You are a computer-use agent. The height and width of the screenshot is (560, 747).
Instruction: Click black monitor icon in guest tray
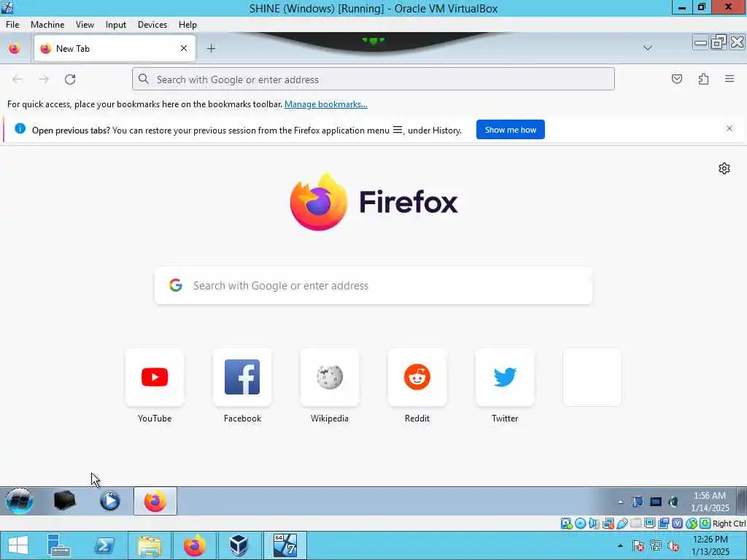pos(656,502)
